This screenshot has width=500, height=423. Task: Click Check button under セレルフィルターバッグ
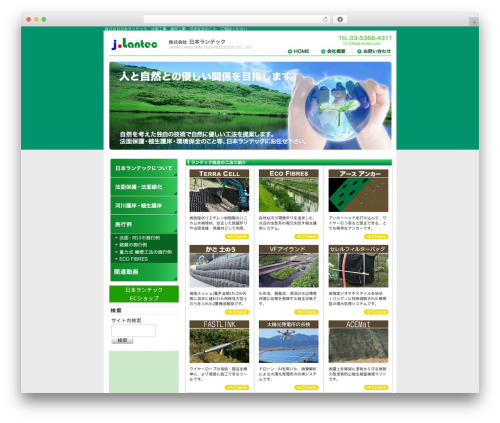tap(376, 312)
